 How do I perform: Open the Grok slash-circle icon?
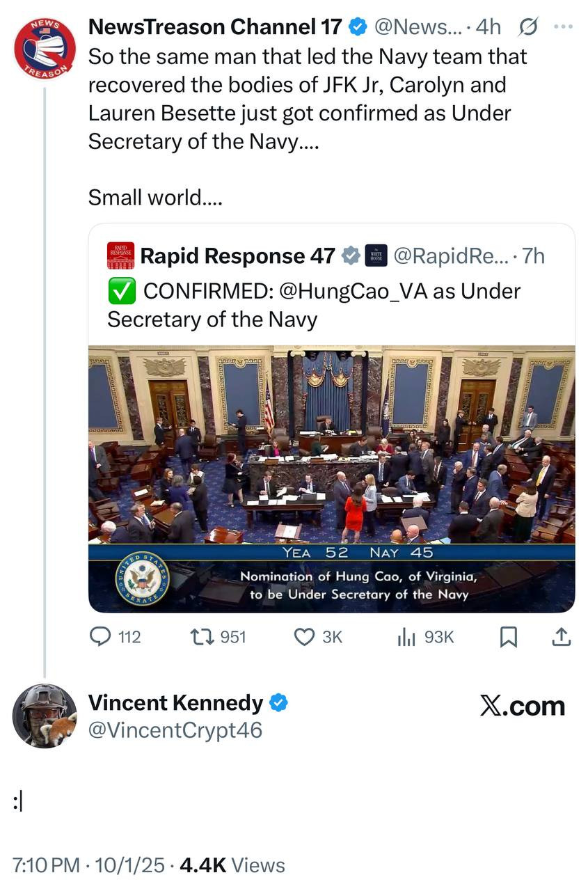tap(528, 26)
